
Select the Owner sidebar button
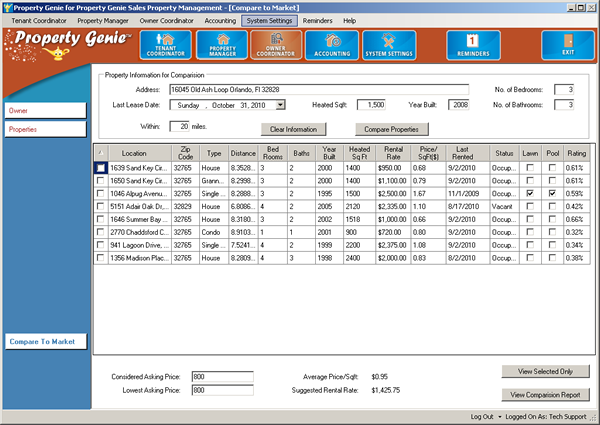[46, 111]
